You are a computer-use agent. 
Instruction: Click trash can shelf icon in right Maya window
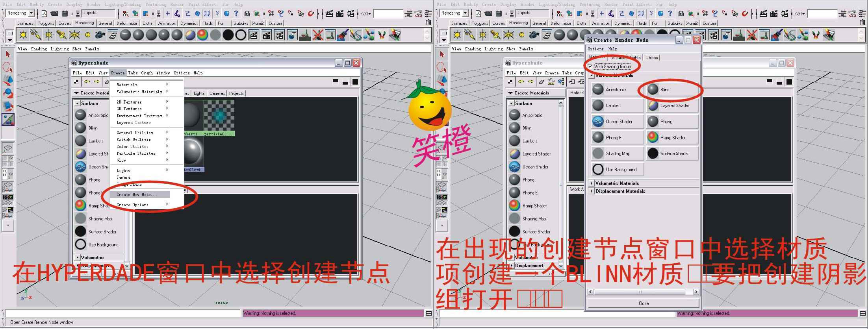point(862,22)
